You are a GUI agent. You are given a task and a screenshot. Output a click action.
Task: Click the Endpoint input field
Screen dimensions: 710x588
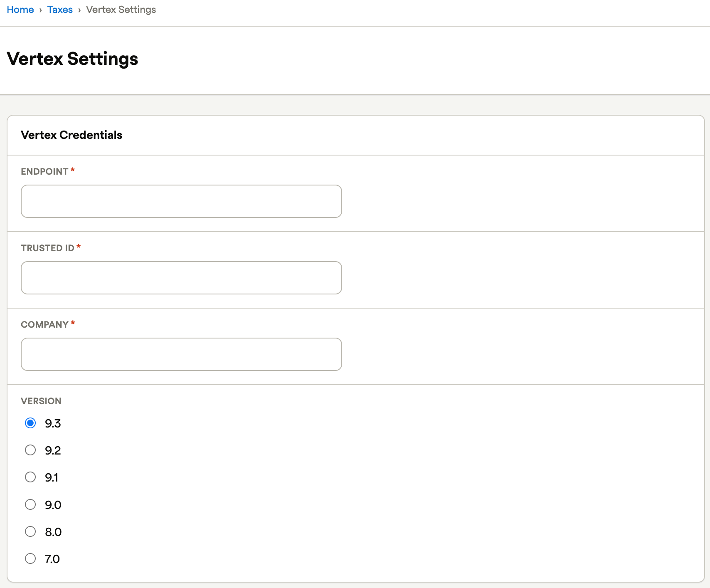181,201
